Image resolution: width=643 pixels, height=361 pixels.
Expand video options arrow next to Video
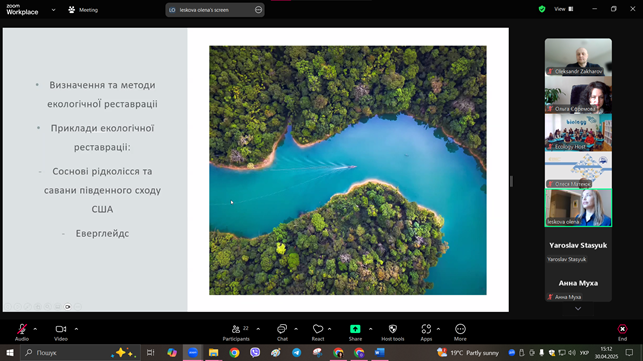(76, 329)
